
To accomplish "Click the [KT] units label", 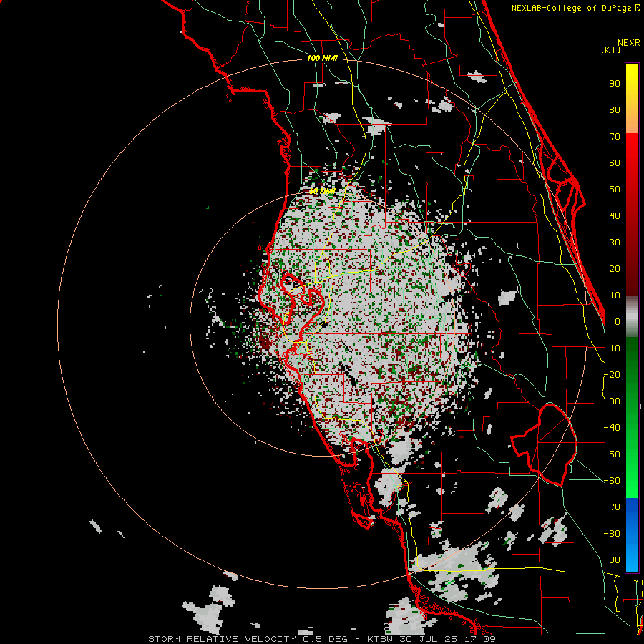I will (x=611, y=49).
